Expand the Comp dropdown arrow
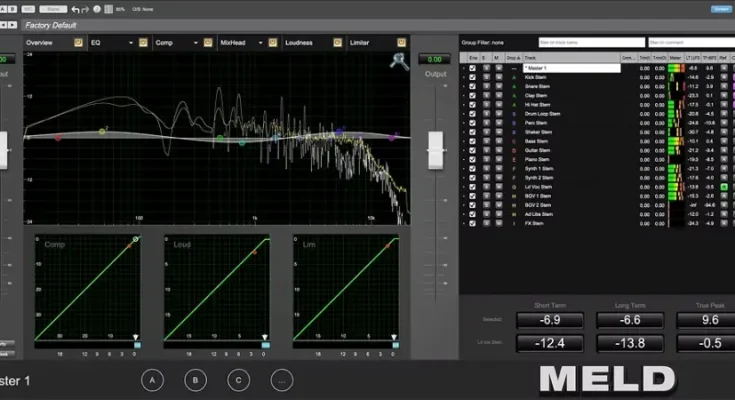735x400 pixels. click(196, 43)
